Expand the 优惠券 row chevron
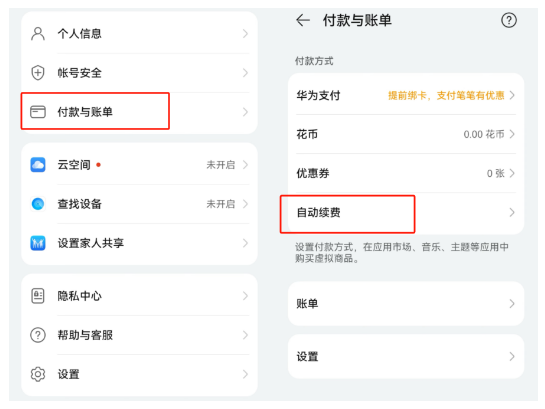This screenshot has width=545, height=409. tap(512, 173)
